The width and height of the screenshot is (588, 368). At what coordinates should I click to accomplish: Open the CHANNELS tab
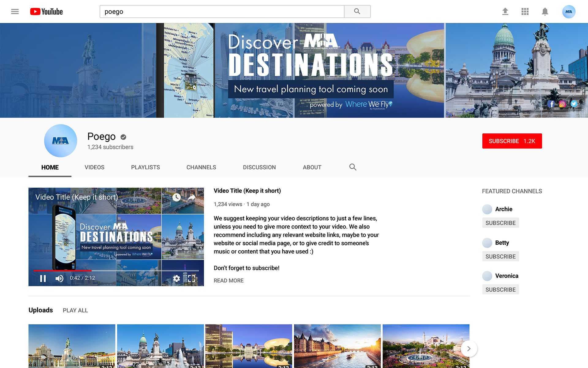click(x=201, y=167)
